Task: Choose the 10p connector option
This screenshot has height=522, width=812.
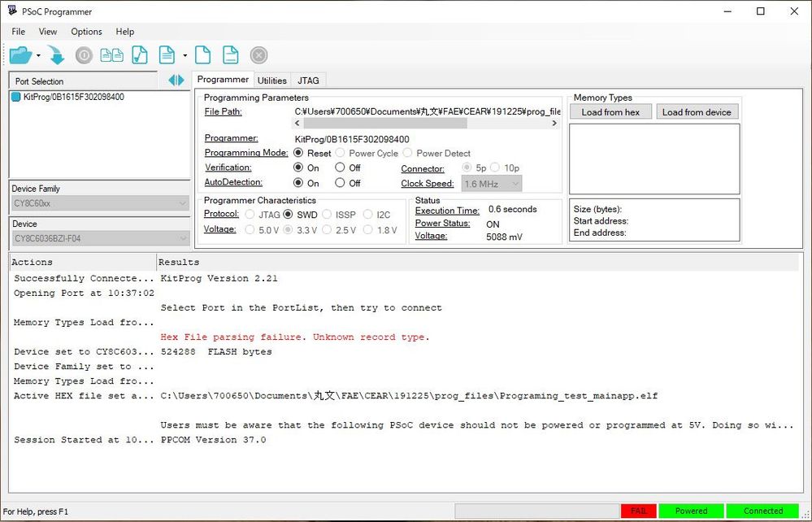Action: 495,167
